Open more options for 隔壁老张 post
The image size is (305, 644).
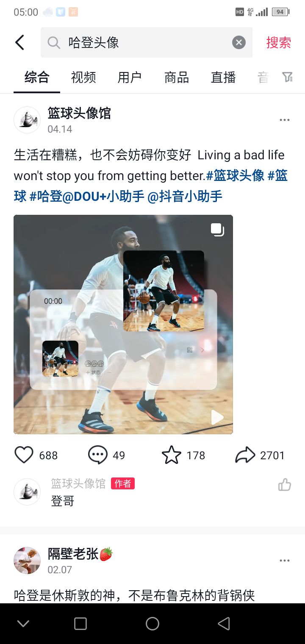(285, 561)
